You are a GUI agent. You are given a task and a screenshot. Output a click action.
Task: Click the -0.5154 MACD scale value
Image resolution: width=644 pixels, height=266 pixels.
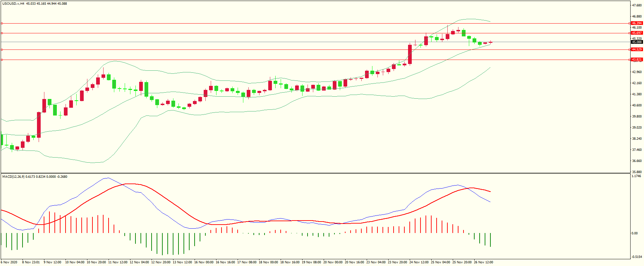coord(637,257)
